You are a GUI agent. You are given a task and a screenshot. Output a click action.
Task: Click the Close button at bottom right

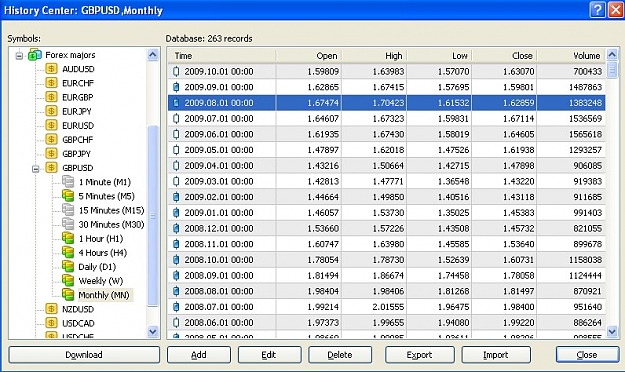pos(588,354)
